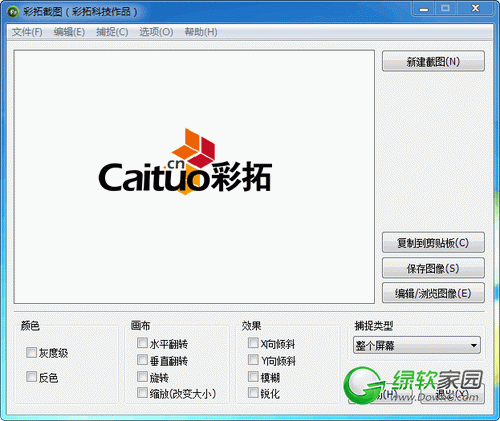Close the 彩拓截图 window
This screenshot has width=500, height=421.
(x=475, y=9)
